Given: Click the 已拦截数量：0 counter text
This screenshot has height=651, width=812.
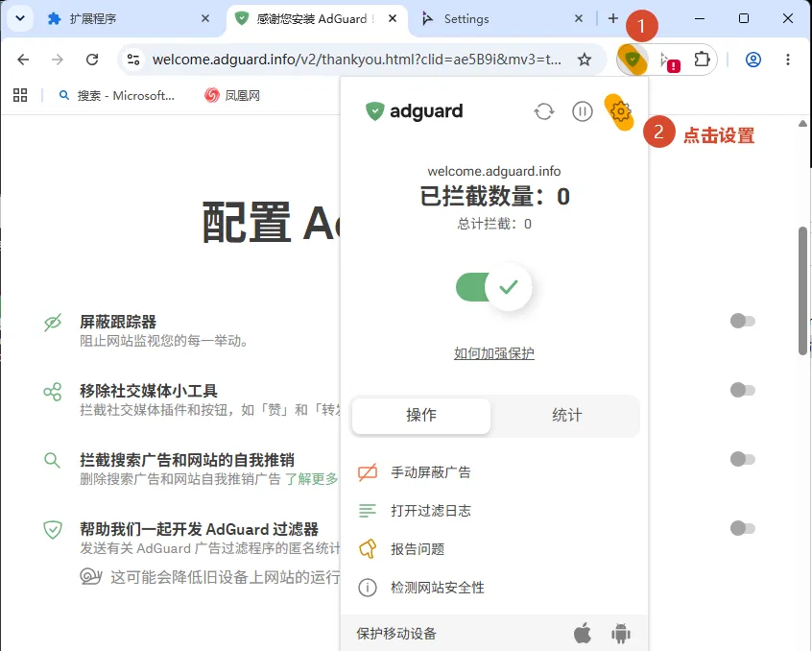Looking at the screenshot, I should click(x=494, y=197).
